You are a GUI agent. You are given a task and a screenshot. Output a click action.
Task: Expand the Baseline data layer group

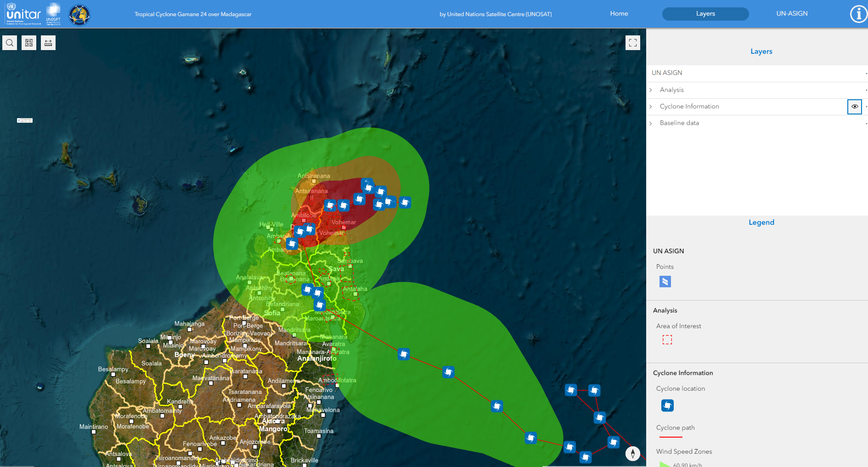651,123
